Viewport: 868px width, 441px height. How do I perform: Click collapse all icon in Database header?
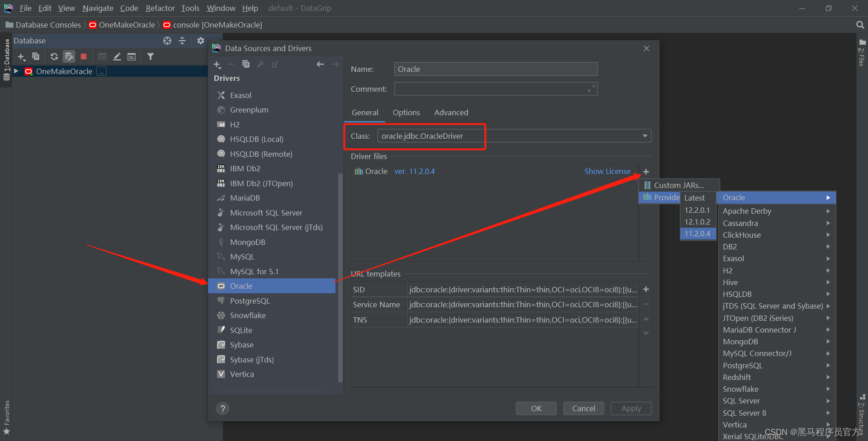coord(182,41)
